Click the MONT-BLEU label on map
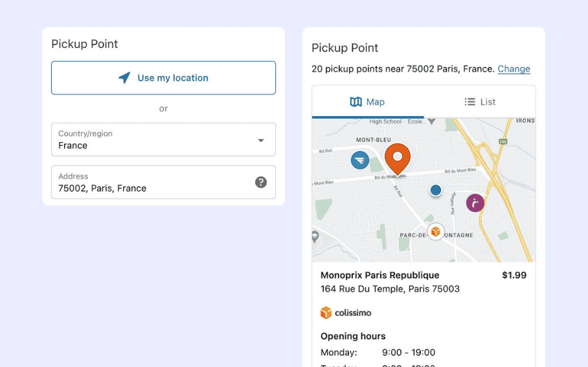Screen dimensions: 588x367 click(374, 140)
